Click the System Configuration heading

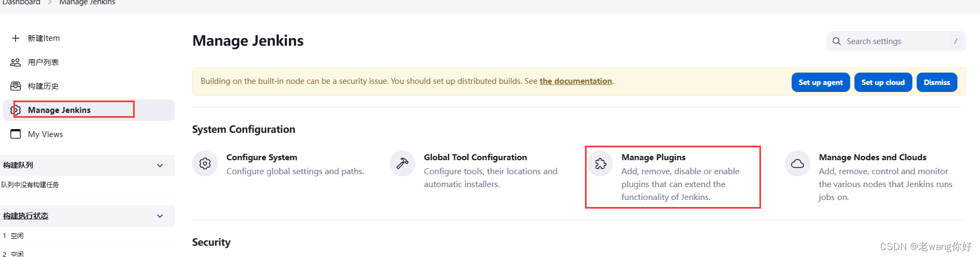tap(244, 130)
